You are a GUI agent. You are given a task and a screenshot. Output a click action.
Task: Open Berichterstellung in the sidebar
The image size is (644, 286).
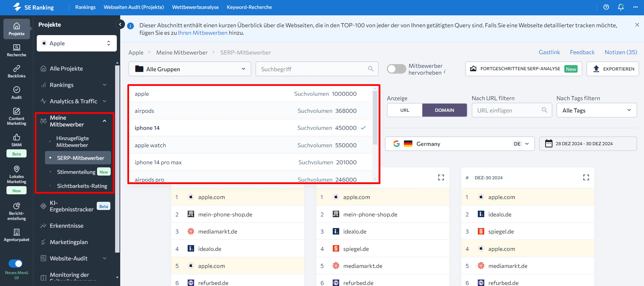16,211
